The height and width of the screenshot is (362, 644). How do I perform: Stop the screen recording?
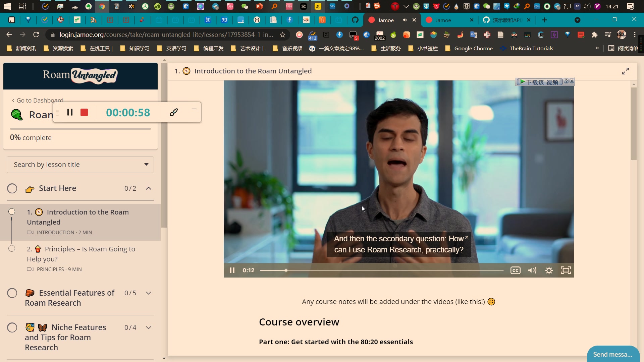point(84,112)
